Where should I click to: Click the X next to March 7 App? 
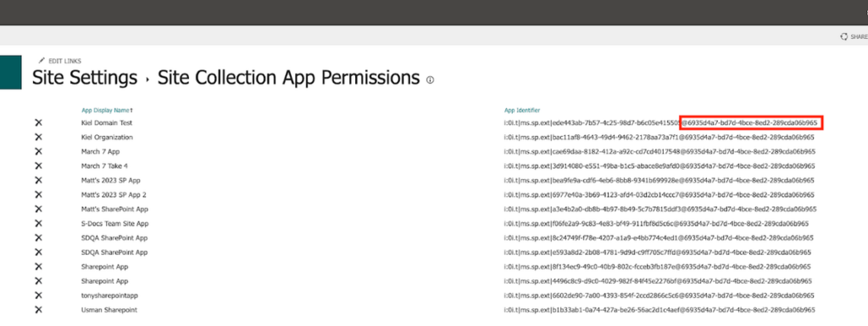click(x=39, y=151)
